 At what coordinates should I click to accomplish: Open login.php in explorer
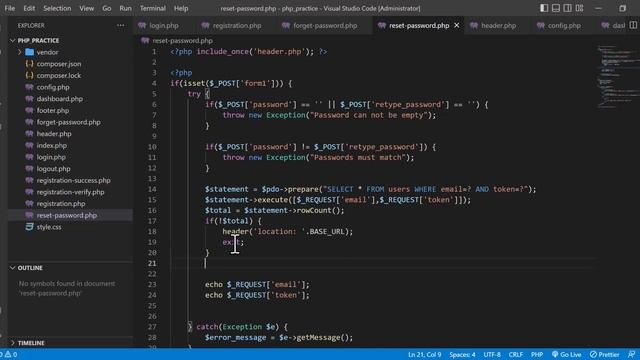click(51, 157)
